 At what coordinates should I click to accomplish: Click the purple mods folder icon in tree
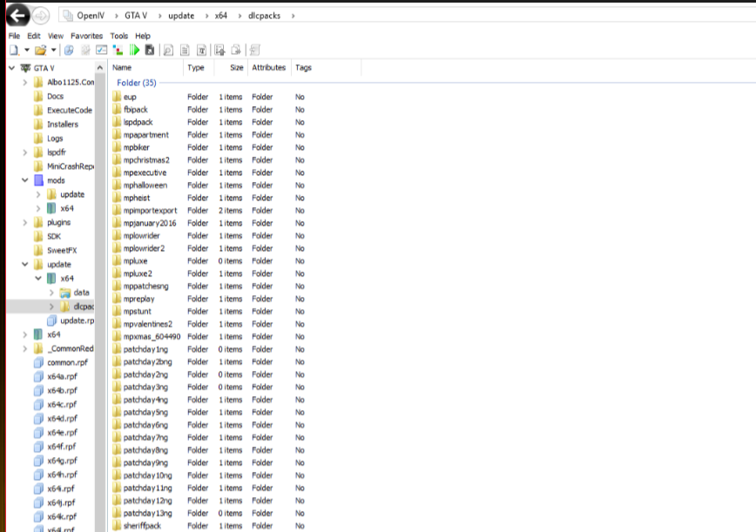39,180
